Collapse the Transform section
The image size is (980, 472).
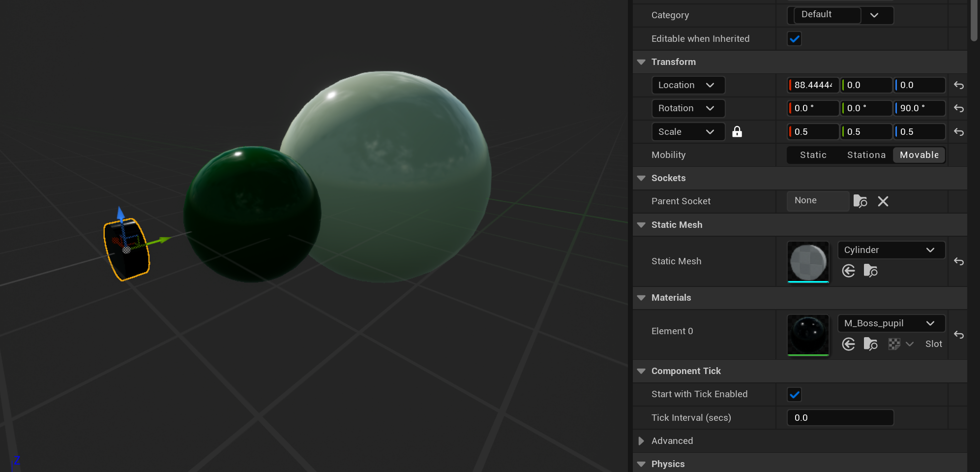pos(641,62)
